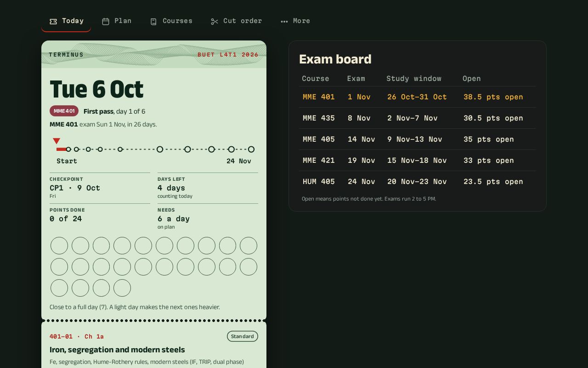The width and height of the screenshot is (588, 368).
Task: Click the 23.5 pts open value
Action: coord(493,182)
